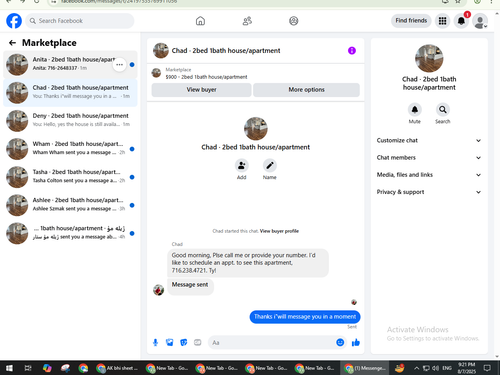500x375 pixels.
Task: Open the Deny 2bed 1bath conversation
Action: [70, 120]
